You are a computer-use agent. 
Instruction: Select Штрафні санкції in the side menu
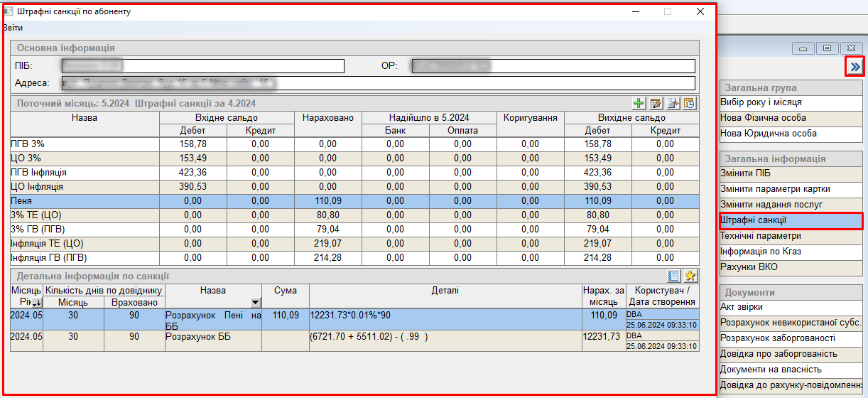click(791, 220)
